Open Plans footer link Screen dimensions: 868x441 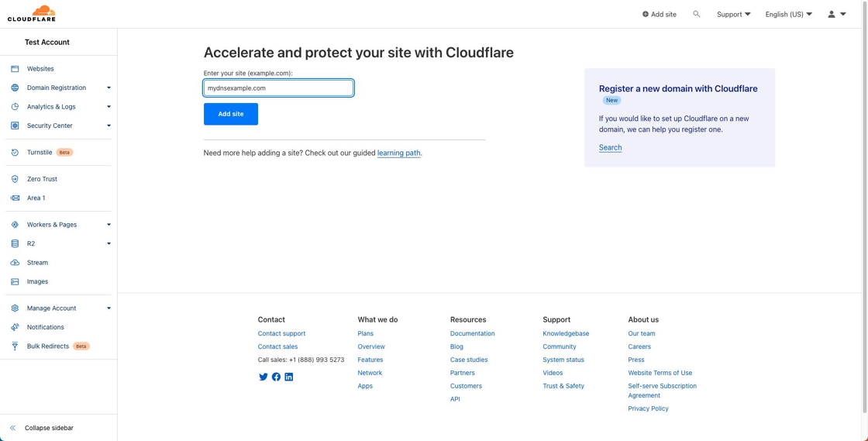coord(365,333)
